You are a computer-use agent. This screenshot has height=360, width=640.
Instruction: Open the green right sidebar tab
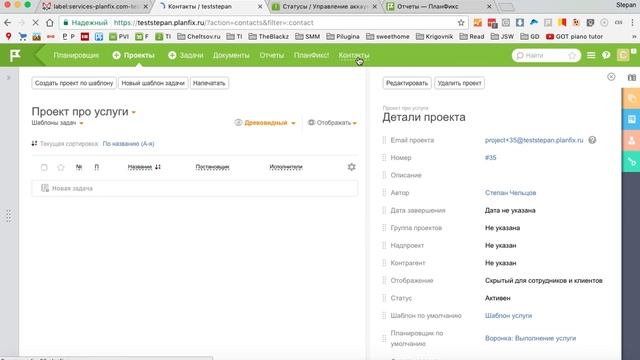[631, 162]
